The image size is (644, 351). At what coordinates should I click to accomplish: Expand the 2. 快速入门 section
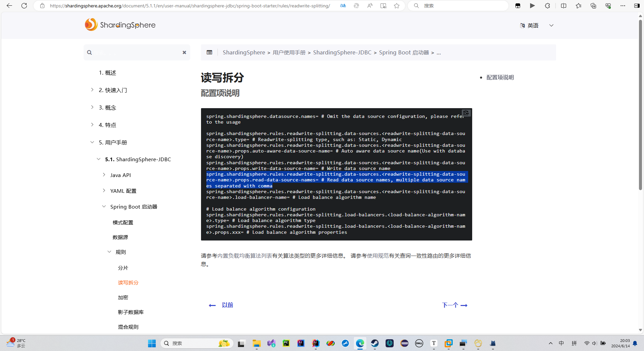[92, 90]
